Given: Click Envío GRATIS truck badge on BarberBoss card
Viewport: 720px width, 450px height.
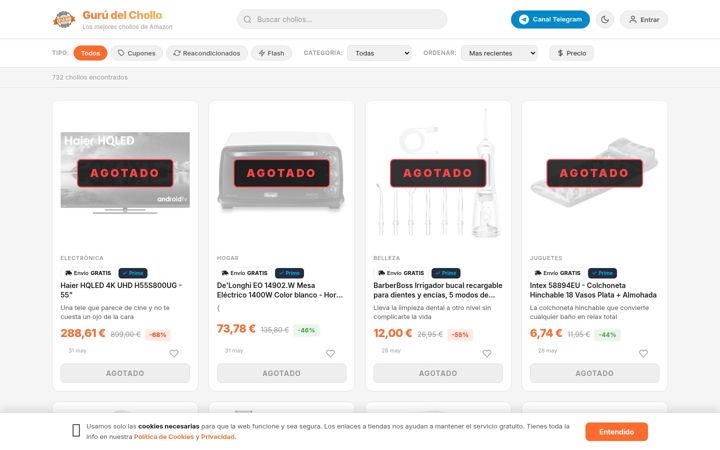Looking at the screenshot, I should tap(401, 273).
